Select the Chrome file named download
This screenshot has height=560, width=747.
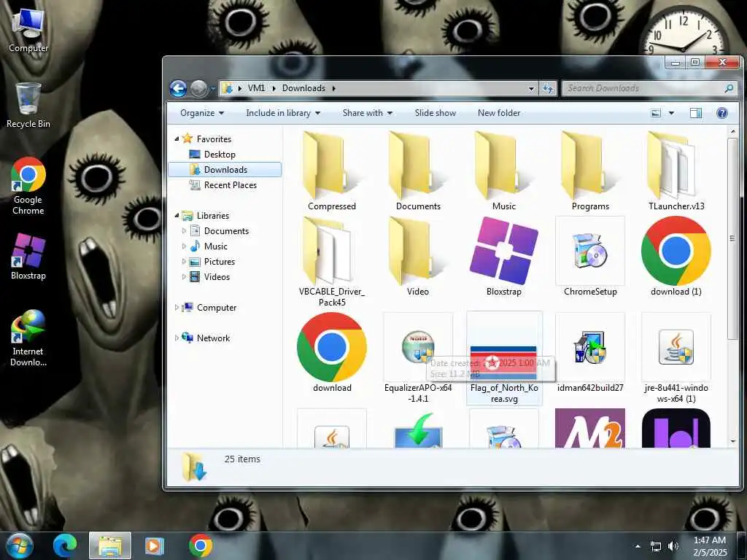coord(332,352)
